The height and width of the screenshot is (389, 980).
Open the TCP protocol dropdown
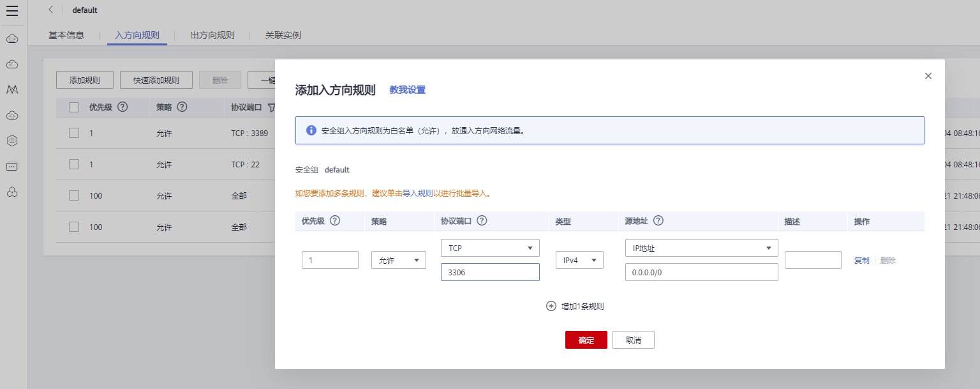point(490,248)
